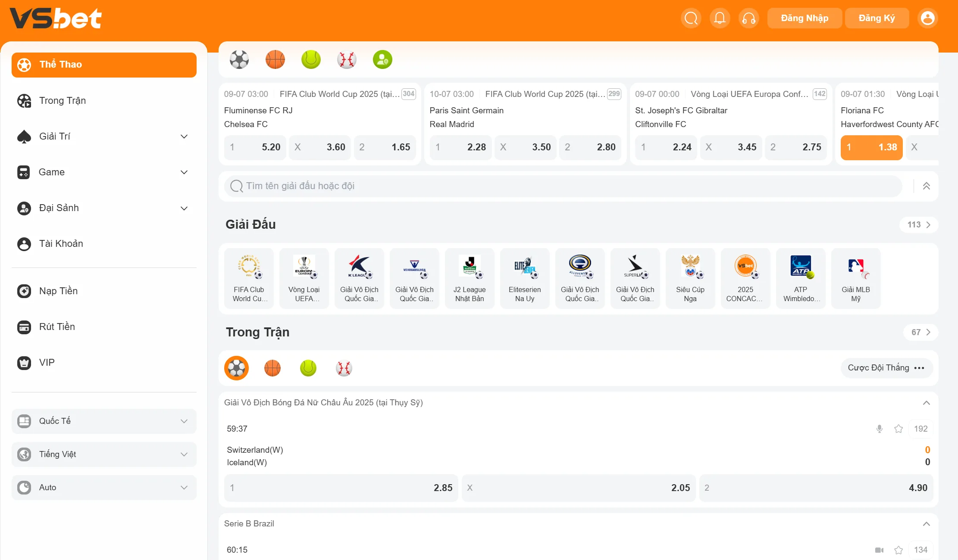Open 304 markets for Fluminense match

408,94
